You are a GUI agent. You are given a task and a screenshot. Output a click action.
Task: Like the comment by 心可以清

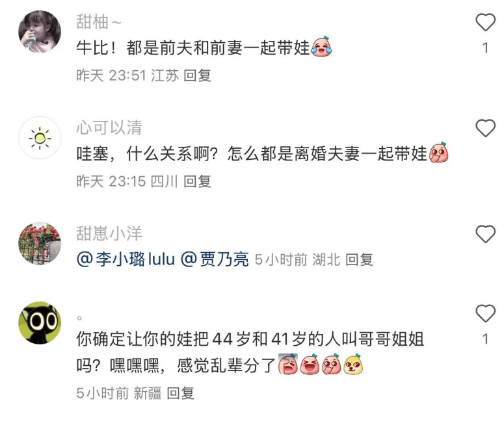coord(485,128)
